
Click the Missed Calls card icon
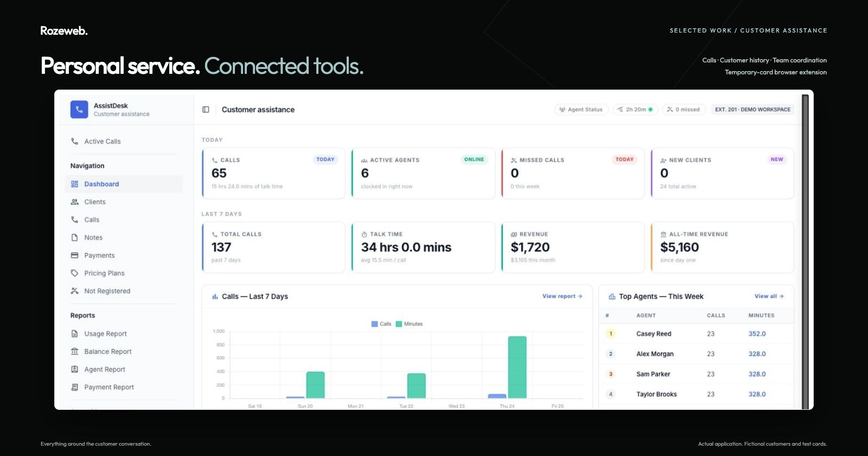point(514,161)
